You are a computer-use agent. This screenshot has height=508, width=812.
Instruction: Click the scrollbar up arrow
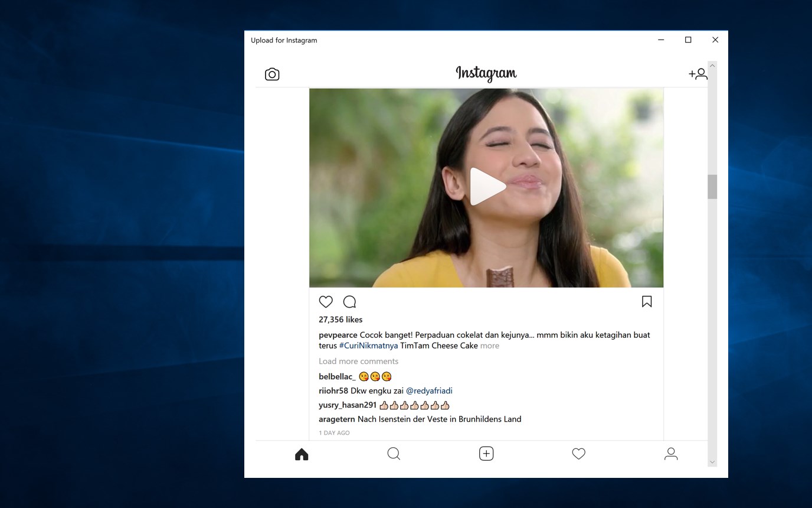(x=712, y=66)
